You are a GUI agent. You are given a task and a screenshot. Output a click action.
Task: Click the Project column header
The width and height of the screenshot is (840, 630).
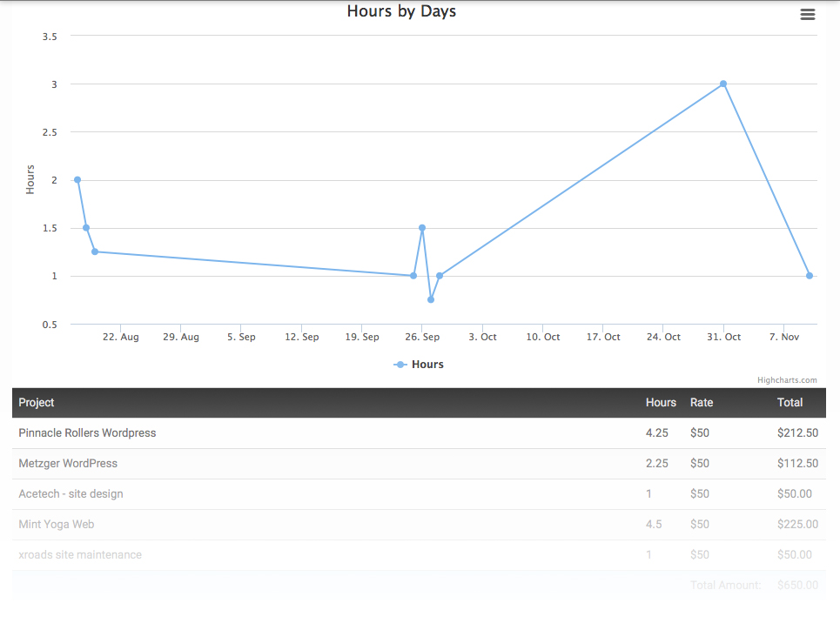tap(37, 403)
